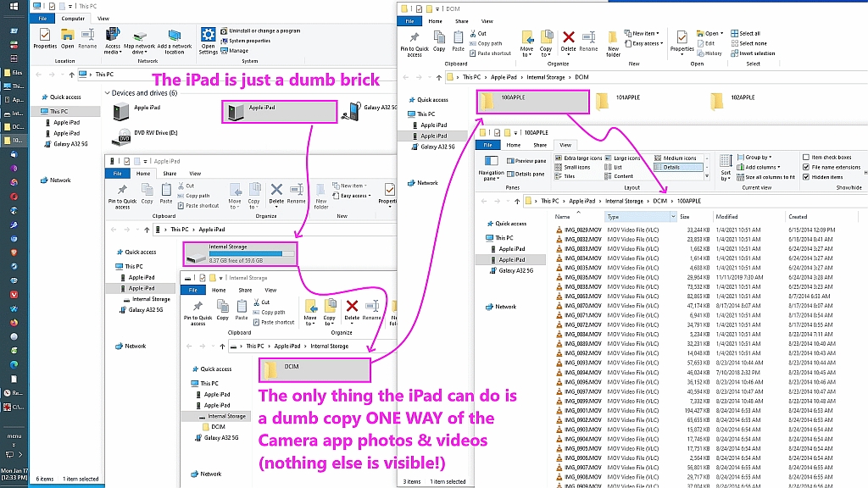Switch layout to Tiles view
Image resolution: width=868 pixels, height=488 pixels.
565,176
